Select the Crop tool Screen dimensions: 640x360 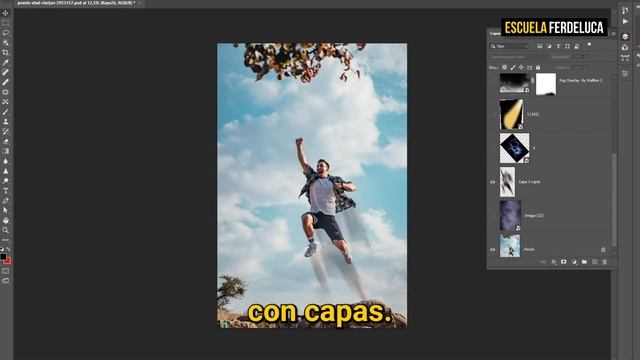[x=5, y=53]
